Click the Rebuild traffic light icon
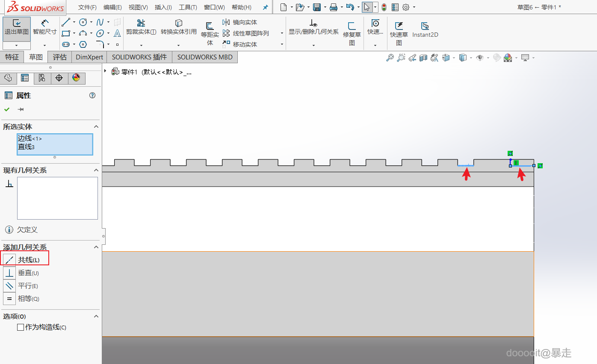The height and width of the screenshot is (364, 597). 384,7
